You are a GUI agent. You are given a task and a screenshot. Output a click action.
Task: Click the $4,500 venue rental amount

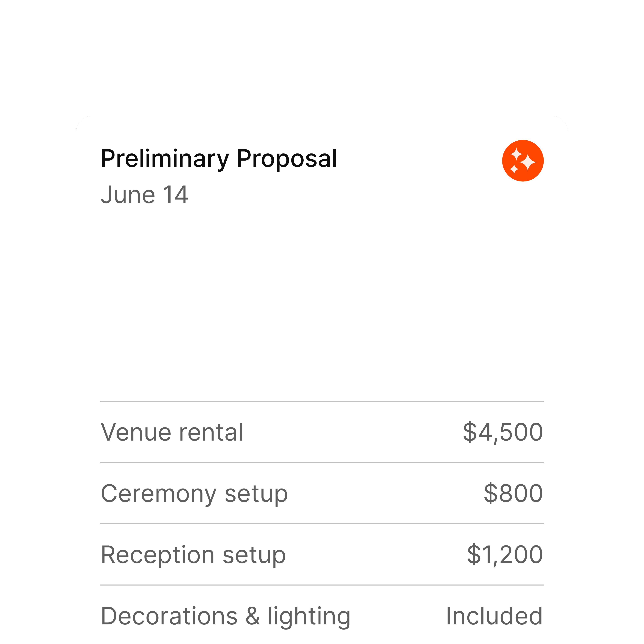pos(503,432)
